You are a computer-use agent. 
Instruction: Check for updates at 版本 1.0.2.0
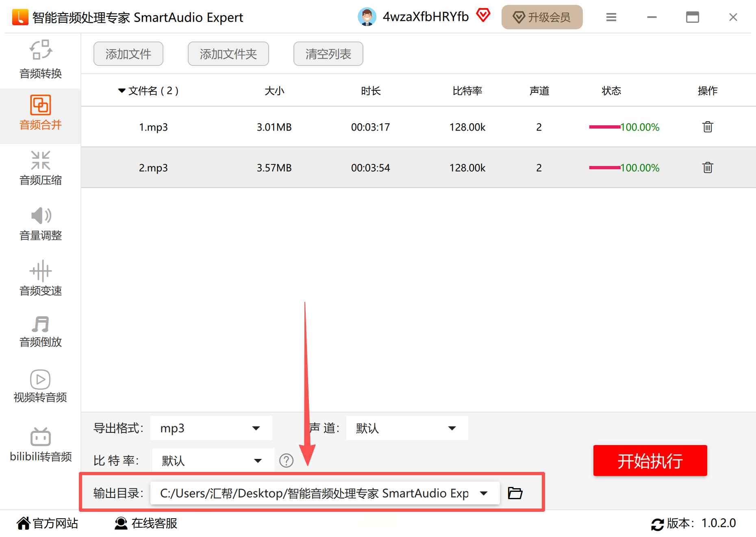[x=693, y=523]
